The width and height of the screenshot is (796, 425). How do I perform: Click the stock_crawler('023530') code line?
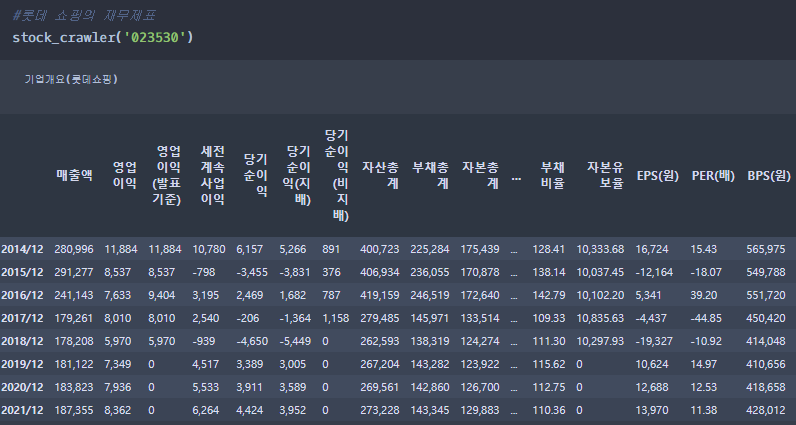coord(103,38)
